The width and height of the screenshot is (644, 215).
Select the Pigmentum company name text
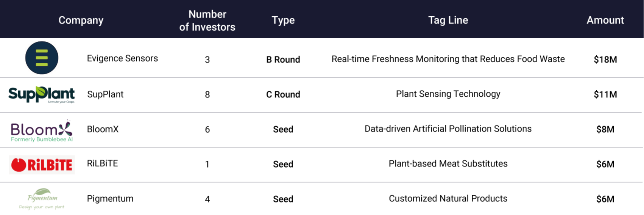[110, 199]
